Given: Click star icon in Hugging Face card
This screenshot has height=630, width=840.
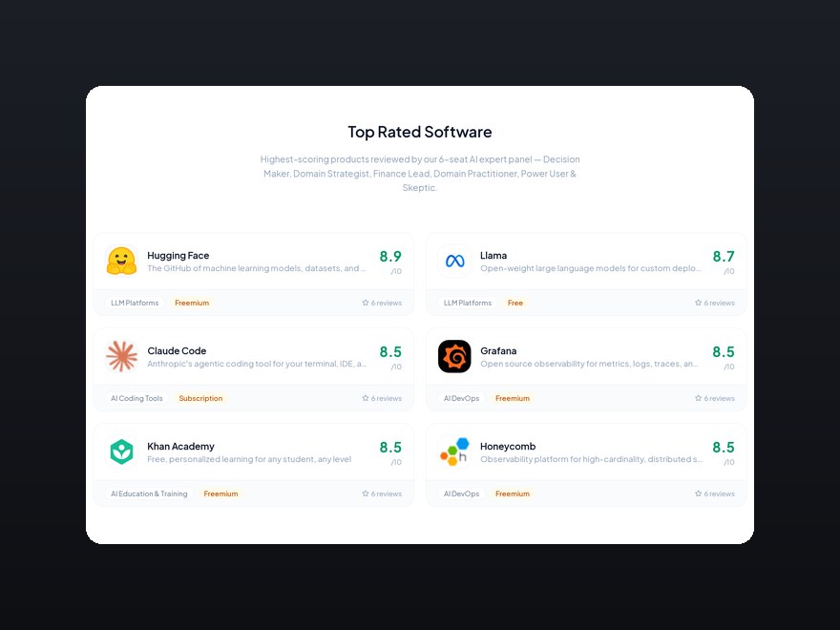Looking at the screenshot, I should point(366,303).
